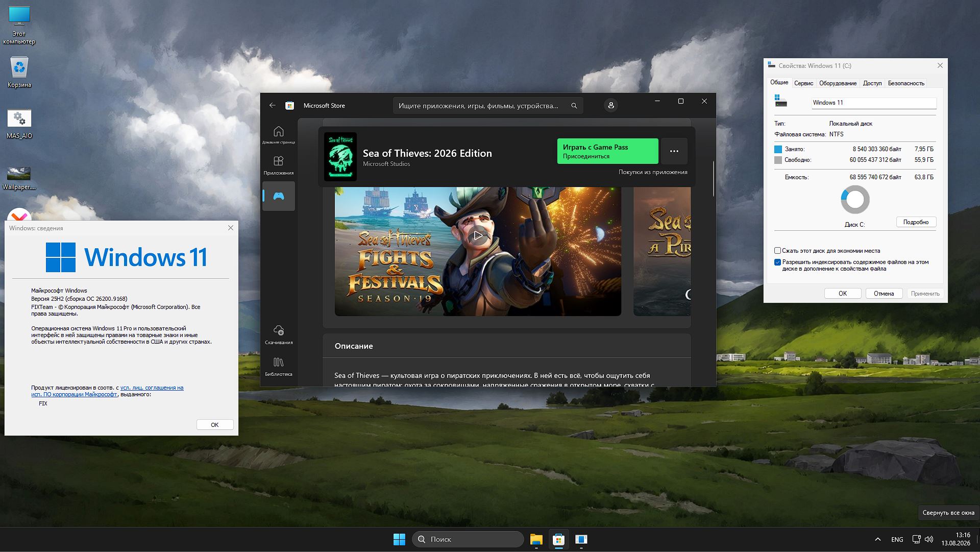Viewport: 980px width, 552px height.
Task: Play the Sea of Thieves trailer video
Action: [x=478, y=235]
